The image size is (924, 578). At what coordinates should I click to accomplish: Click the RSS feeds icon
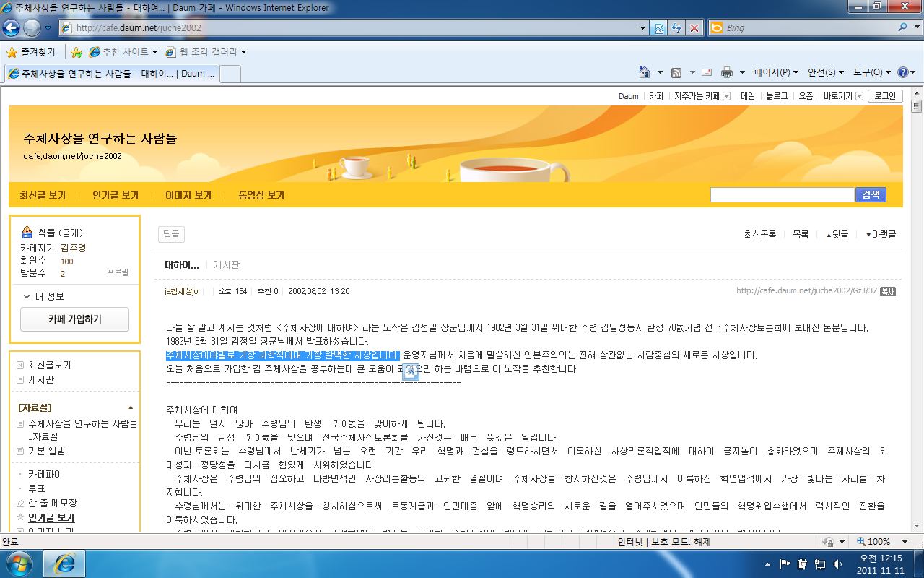(x=676, y=72)
